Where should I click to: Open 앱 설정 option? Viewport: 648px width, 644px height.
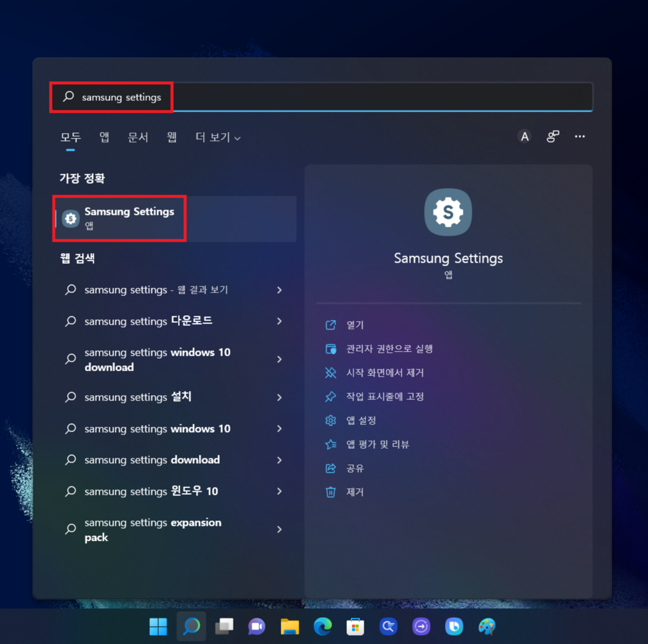coord(361,421)
